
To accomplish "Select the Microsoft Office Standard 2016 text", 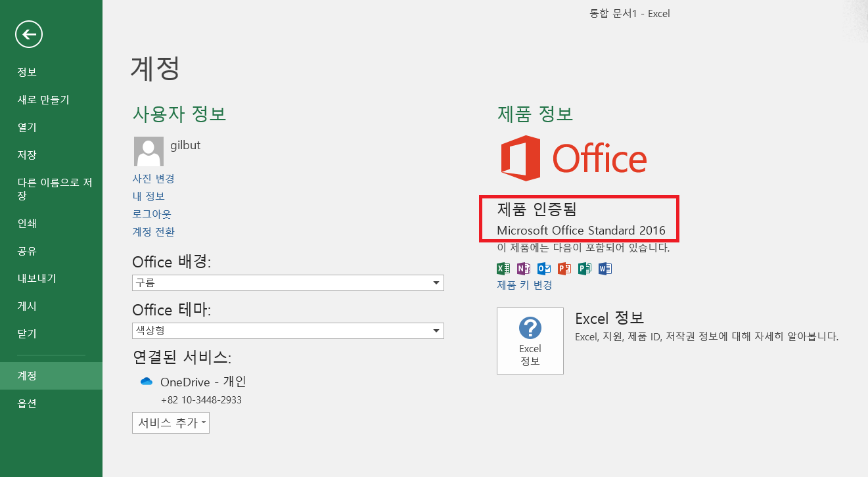I will click(x=581, y=231).
